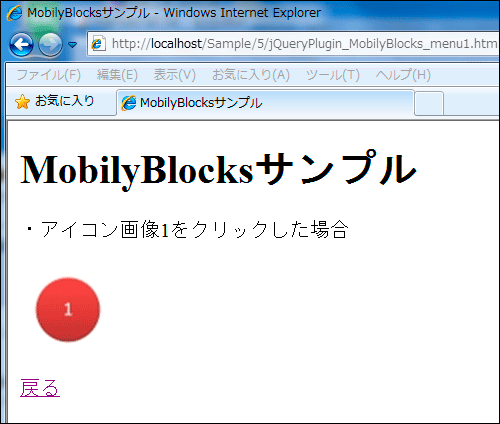Click the Forward arrow navigation button
Screen dimensions: 500x424
click(x=50, y=44)
